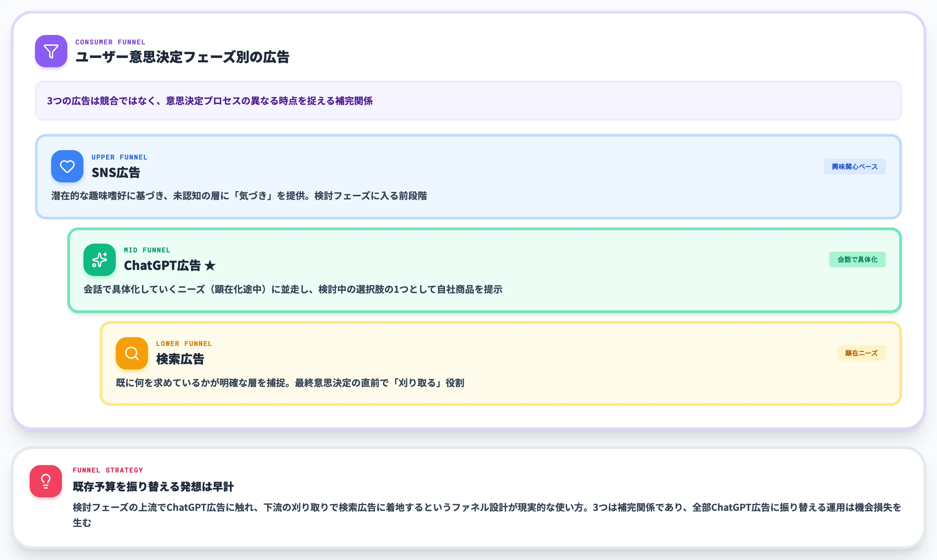Click the 興味関心ベース badge

(x=854, y=166)
